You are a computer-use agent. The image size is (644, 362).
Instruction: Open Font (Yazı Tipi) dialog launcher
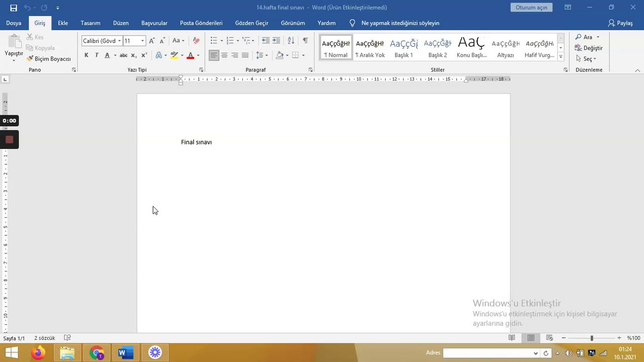coord(201,70)
